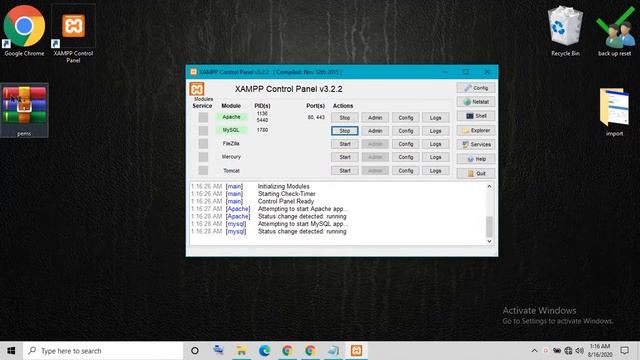Open MySQL Logs list
This screenshot has width=640, height=360.
(436, 131)
